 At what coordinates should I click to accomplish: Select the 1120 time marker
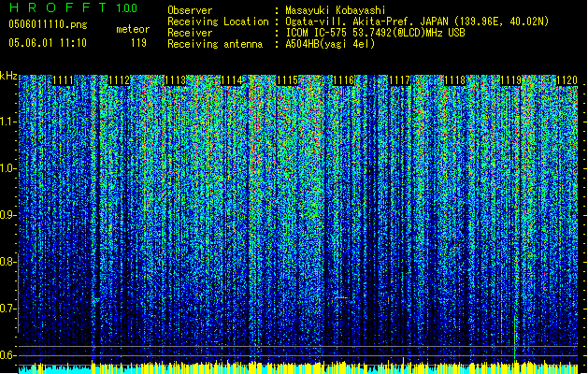[566, 80]
